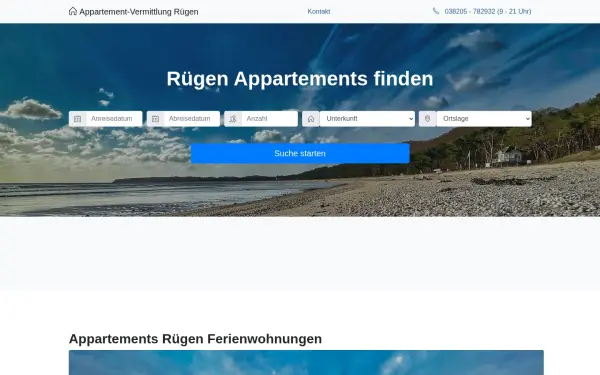Image resolution: width=600 pixels, height=375 pixels.
Task: Click Appartements Rügen Ferienwohnungen heading
Action: [195, 339]
